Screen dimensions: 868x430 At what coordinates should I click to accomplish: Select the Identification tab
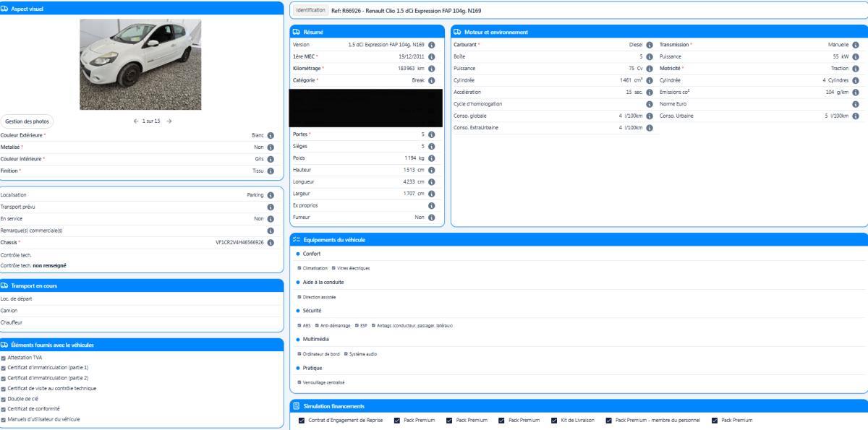click(310, 10)
